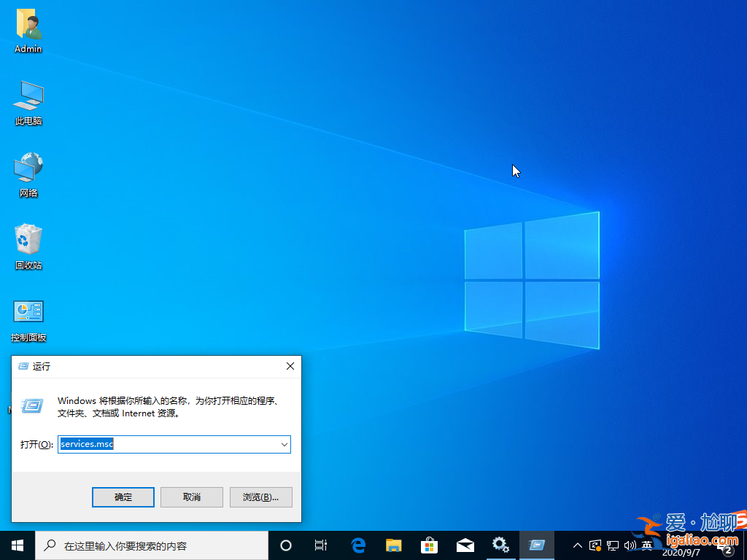Open the volume control in system tray

630,545
